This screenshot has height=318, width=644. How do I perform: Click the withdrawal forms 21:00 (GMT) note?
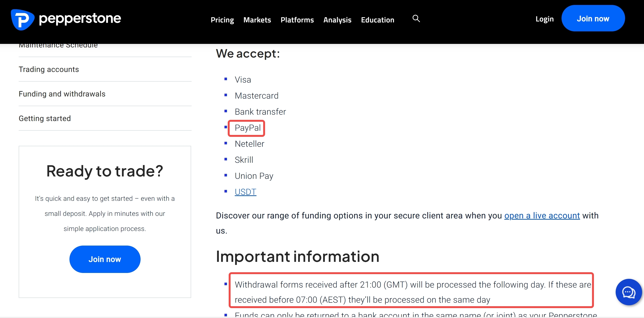point(413,292)
